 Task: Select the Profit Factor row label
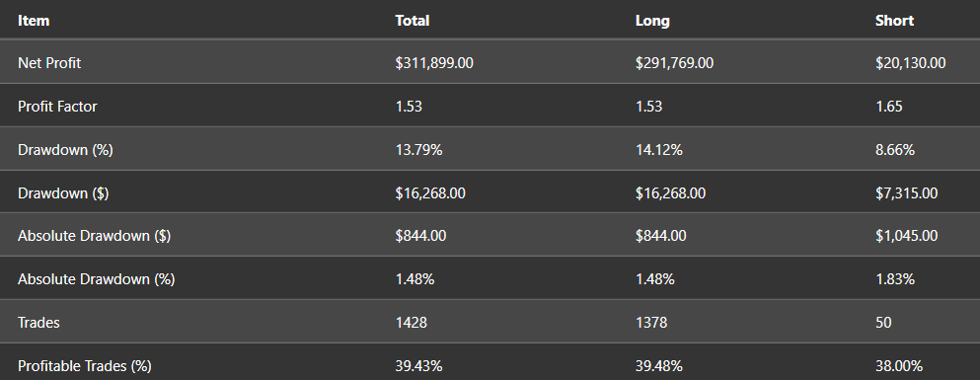pyautogui.click(x=57, y=107)
